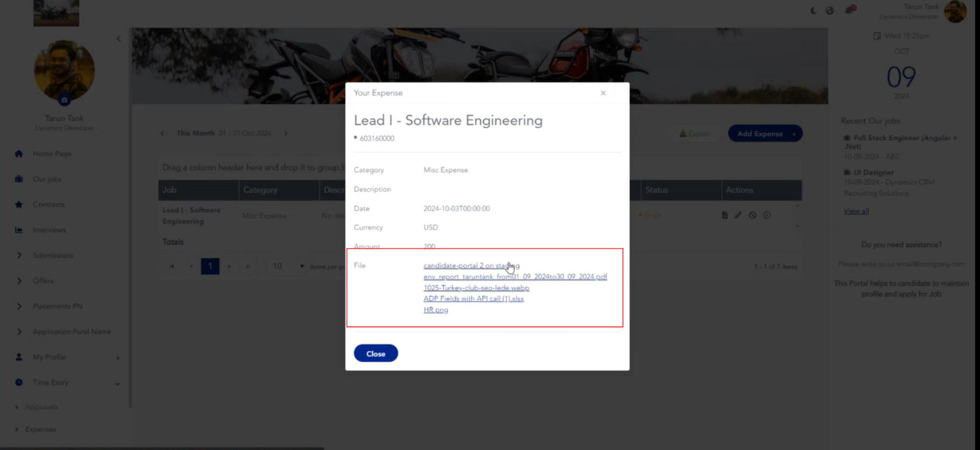
Task: Close the Your Expense dialog with the X icon
Action: click(x=603, y=93)
